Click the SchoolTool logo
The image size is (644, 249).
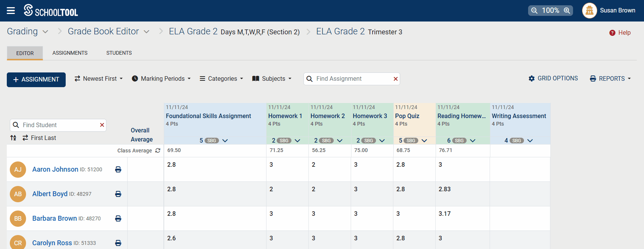click(x=51, y=11)
